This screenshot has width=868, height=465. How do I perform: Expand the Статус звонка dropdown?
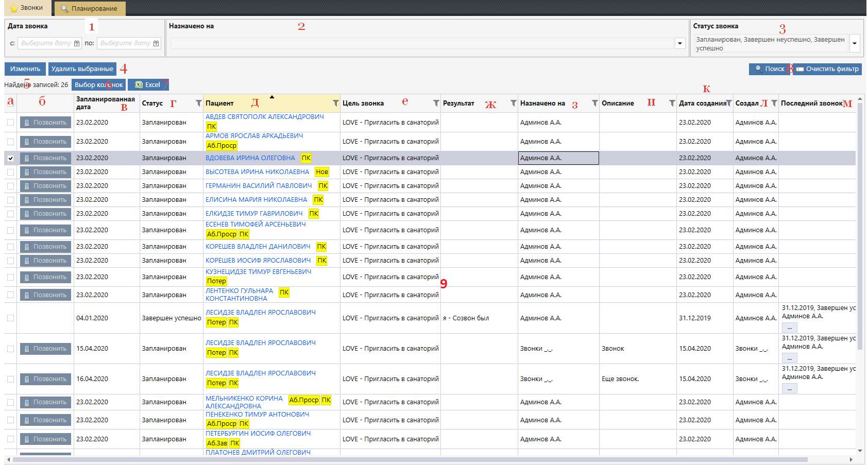[855, 44]
